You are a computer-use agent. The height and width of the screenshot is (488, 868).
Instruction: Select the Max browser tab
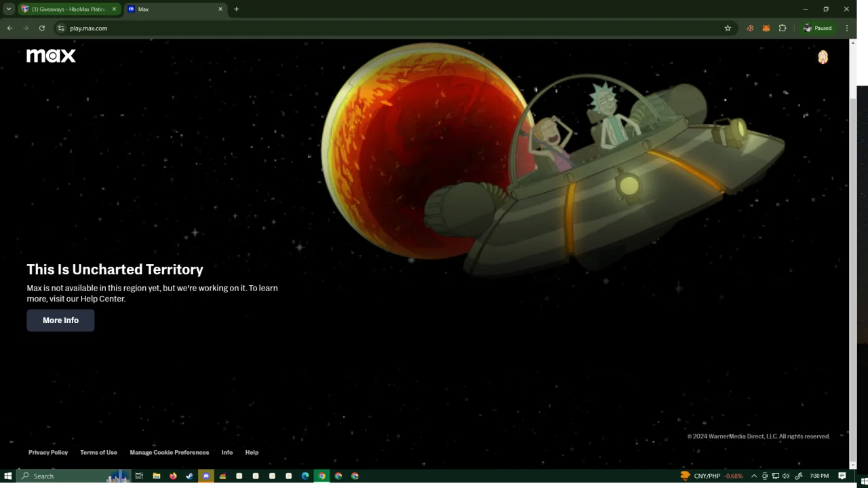click(176, 10)
